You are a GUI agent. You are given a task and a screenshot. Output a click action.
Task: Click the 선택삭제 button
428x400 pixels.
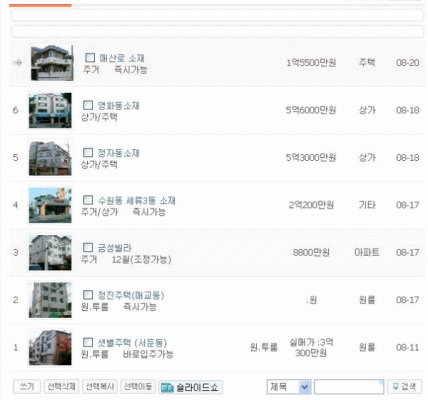(61, 387)
